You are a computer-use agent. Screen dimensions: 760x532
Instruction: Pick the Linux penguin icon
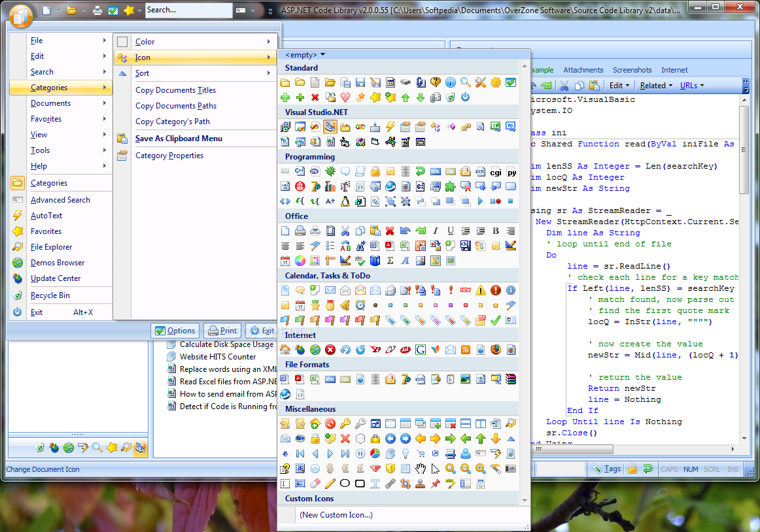(x=345, y=201)
